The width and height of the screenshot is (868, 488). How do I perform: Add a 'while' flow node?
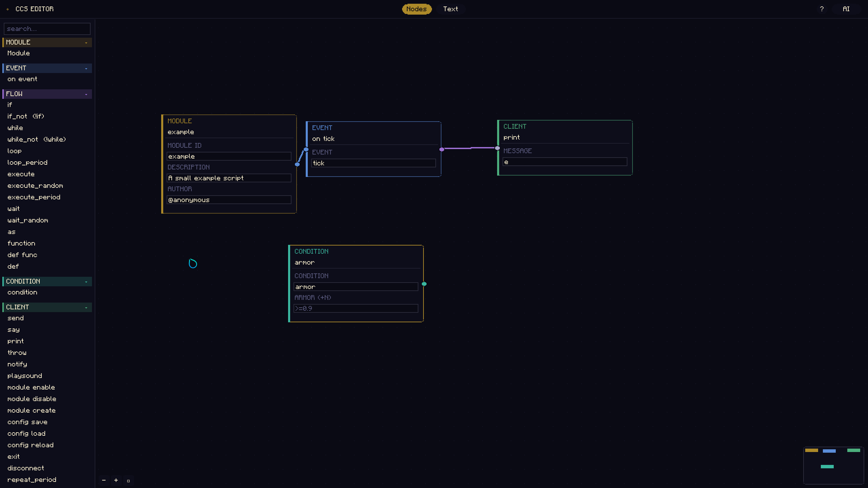pos(47,128)
